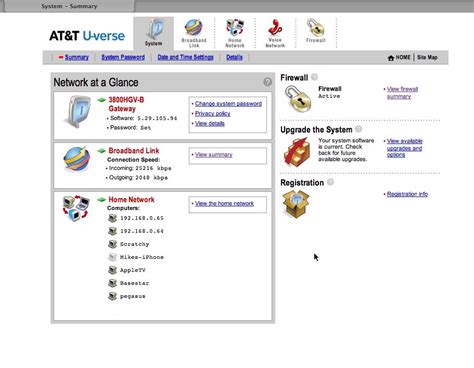This screenshot has height=368, width=474.
Task: Click View the home network link
Action: 224,204
